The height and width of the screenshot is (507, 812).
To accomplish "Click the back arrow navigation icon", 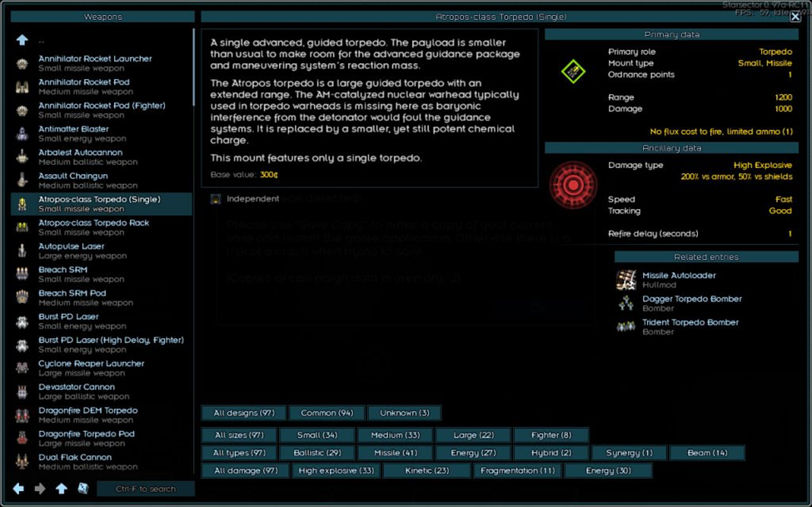I will coord(18,489).
